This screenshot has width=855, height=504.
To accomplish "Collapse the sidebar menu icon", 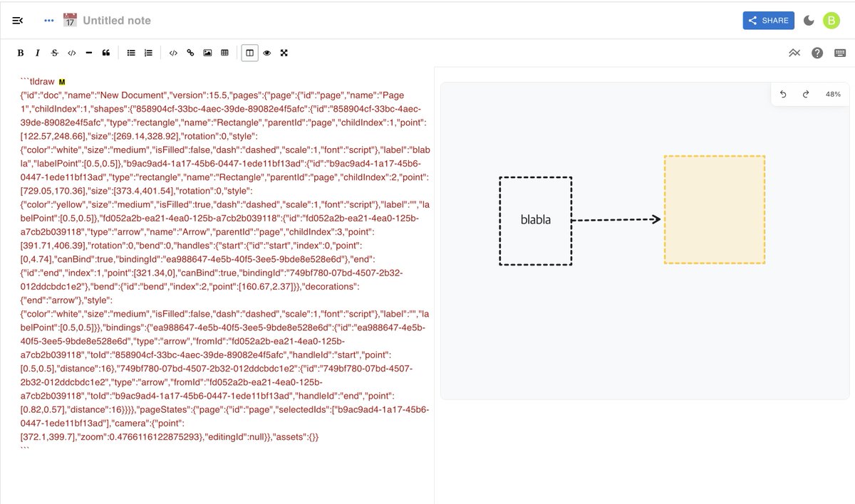I will pyautogui.click(x=18, y=21).
